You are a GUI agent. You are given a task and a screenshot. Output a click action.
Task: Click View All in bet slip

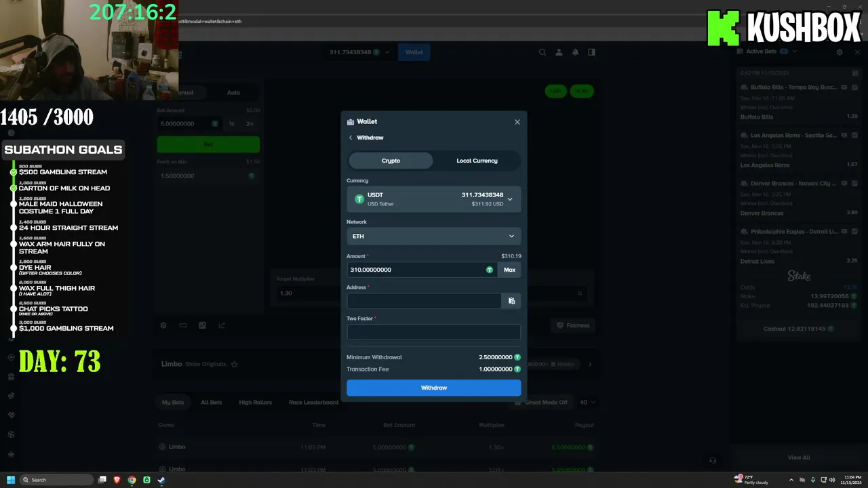point(799,457)
